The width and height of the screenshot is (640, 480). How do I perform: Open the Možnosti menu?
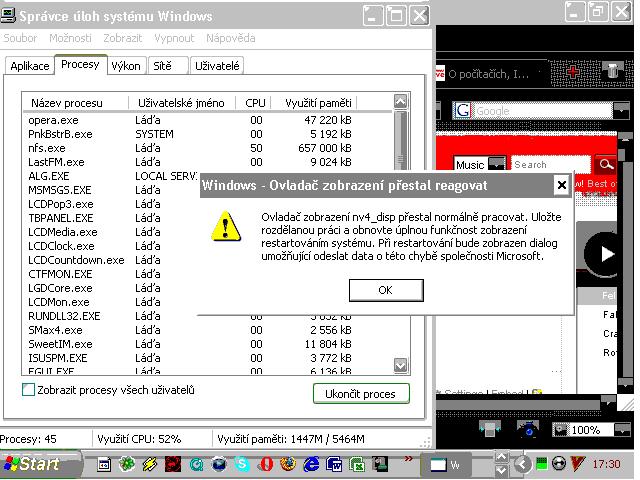pyautogui.click(x=70, y=38)
